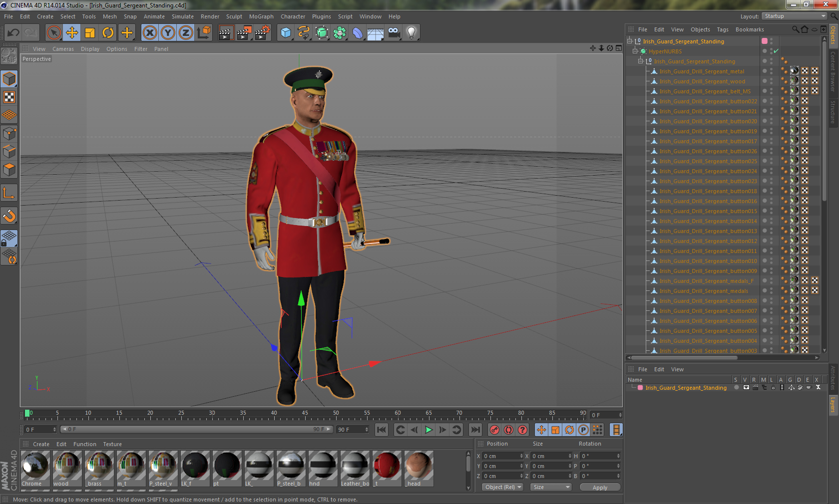Click record active objects keyframe button
Viewport: 839px width, 504px height.
494,430
